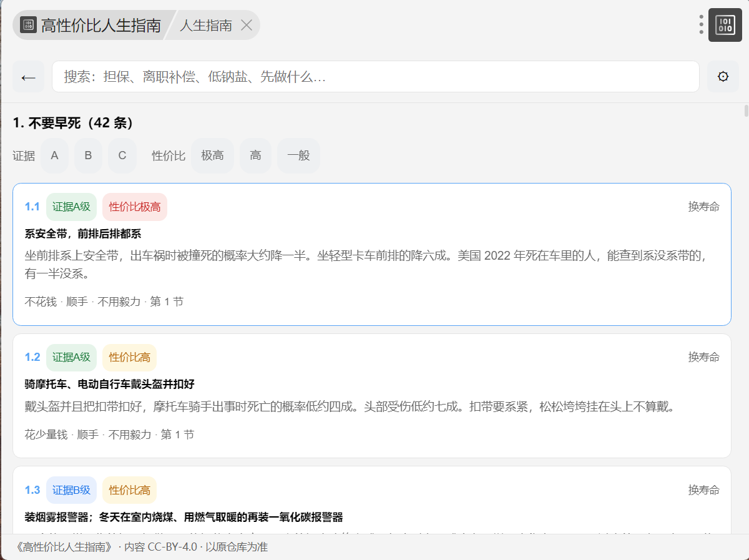Click the description starting 坐前排系上安全带
This screenshot has width=749, height=560.
(366, 265)
